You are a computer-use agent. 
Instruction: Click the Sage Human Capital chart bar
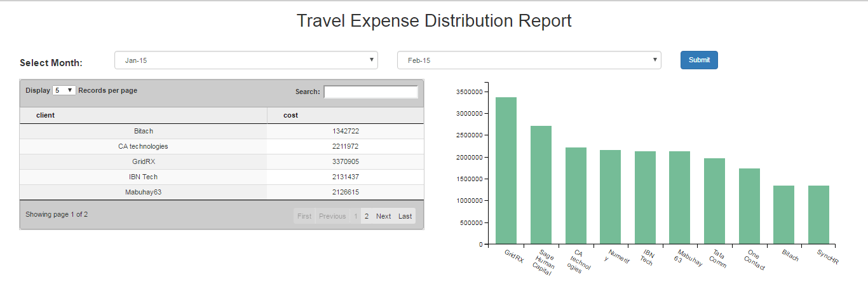[541, 185]
